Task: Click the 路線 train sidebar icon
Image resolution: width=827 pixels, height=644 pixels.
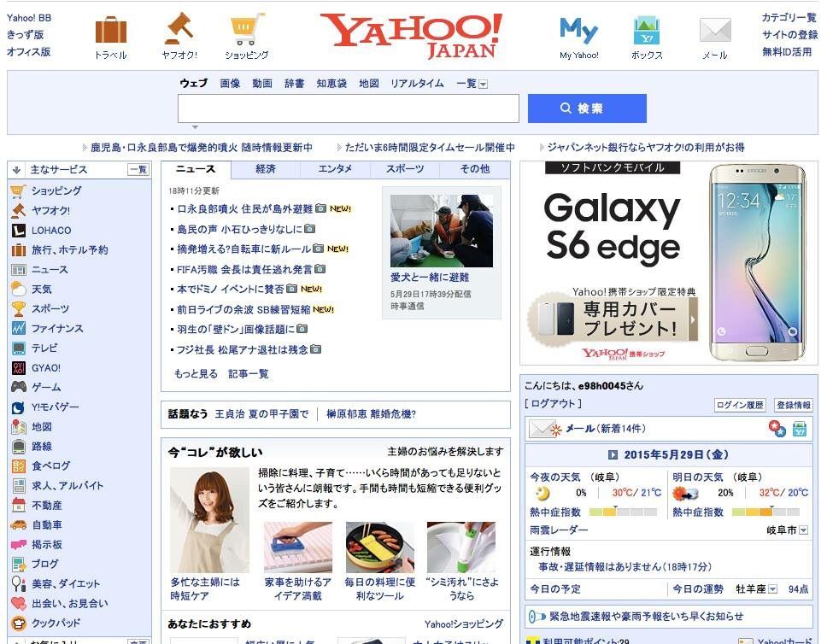Action: 19,447
